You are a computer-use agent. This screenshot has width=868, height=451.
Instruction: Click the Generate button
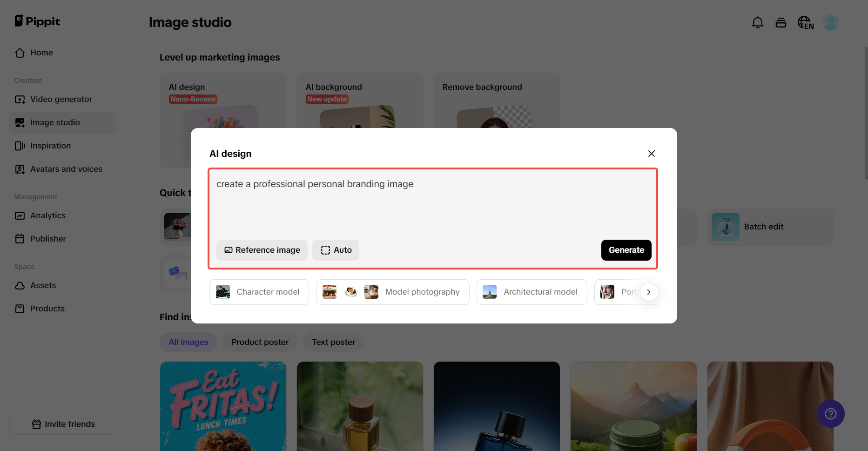click(x=626, y=250)
